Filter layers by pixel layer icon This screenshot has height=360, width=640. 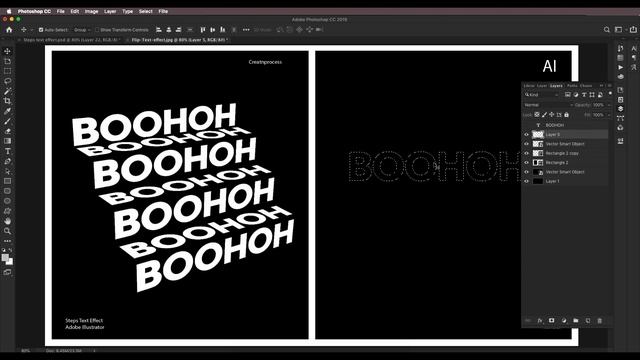point(567,95)
